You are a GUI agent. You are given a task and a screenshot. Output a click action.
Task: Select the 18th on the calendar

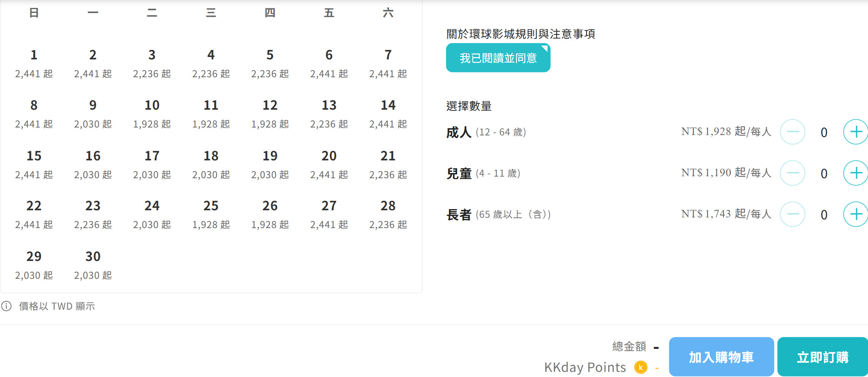click(211, 164)
